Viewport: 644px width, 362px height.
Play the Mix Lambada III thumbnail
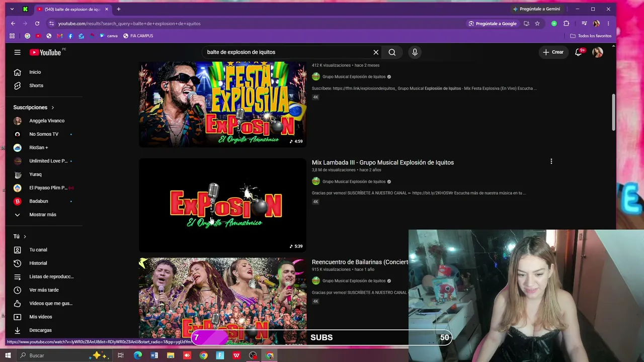point(222,205)
